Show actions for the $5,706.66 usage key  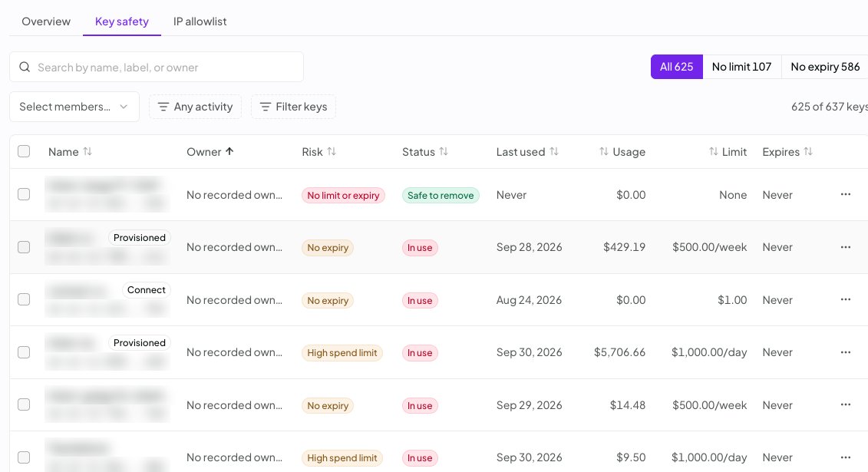[845, 352]
